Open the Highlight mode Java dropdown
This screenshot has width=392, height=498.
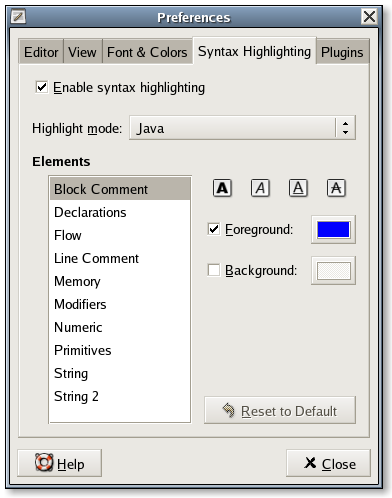(242, 128)
